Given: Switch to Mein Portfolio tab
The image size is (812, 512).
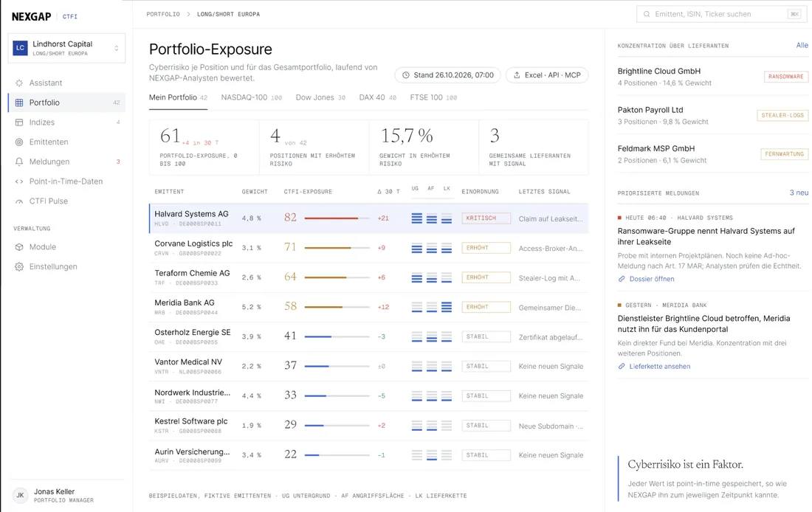Looking at the screenshot, I should pos(178,98).
